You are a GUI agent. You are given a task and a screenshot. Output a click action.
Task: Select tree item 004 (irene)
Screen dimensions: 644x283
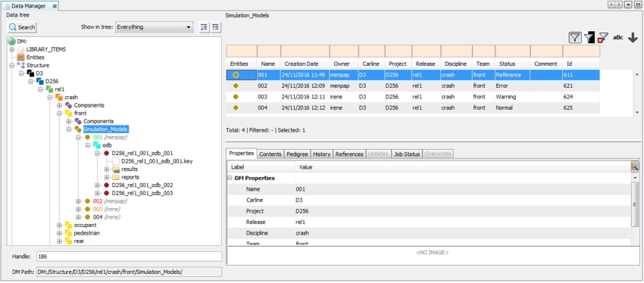point(106,217)
